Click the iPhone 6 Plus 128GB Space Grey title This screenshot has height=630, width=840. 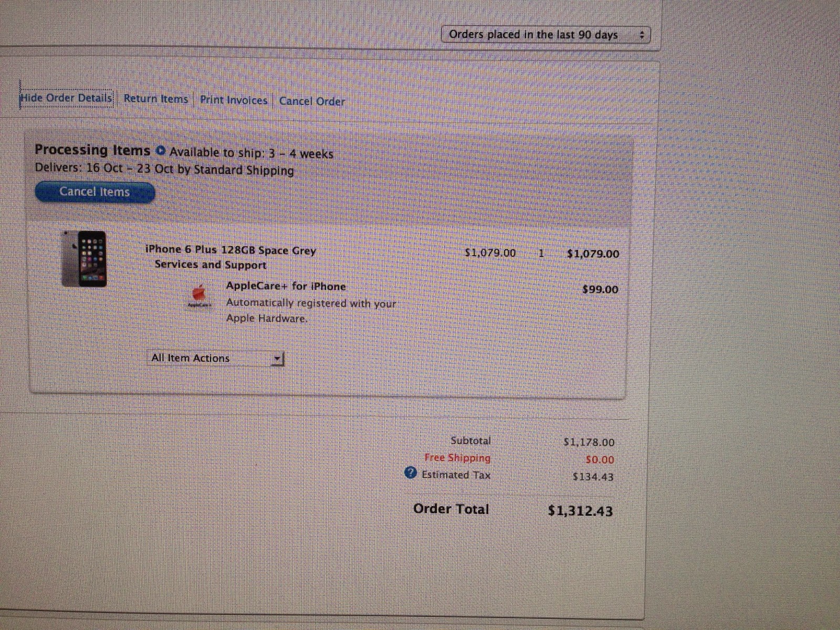point(230,250)
